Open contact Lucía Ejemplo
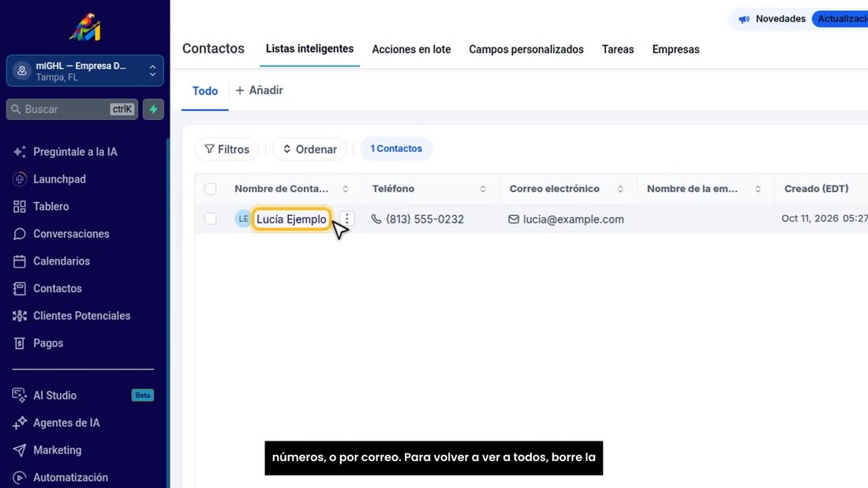The height and width of the screenshot is (488, 868). (291, 220)
